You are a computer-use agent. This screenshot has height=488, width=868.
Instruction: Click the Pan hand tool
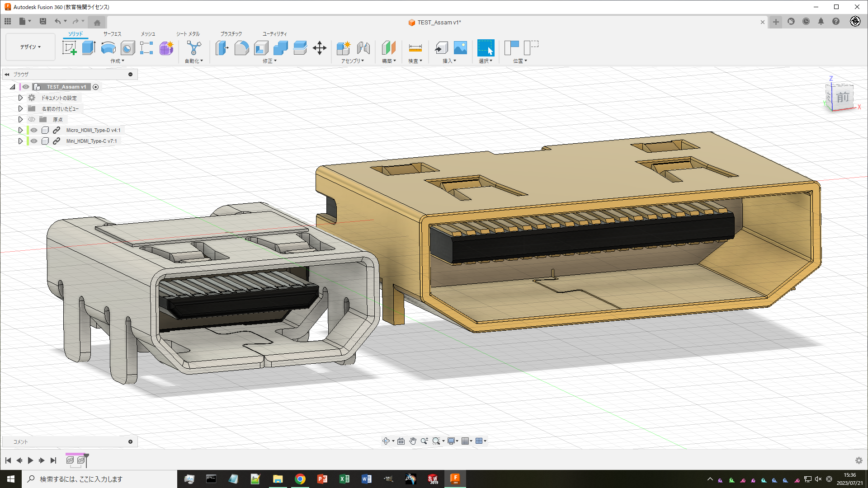point(413,441)
